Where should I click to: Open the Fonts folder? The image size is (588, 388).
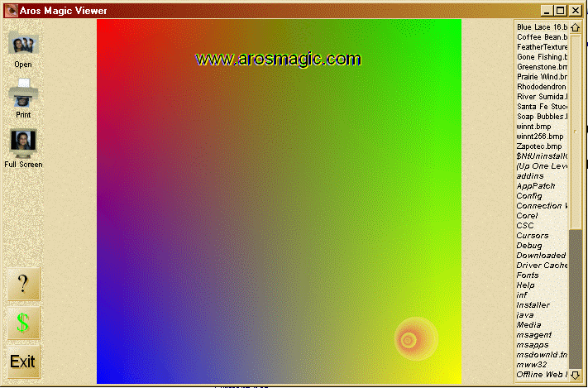point(528,275)
